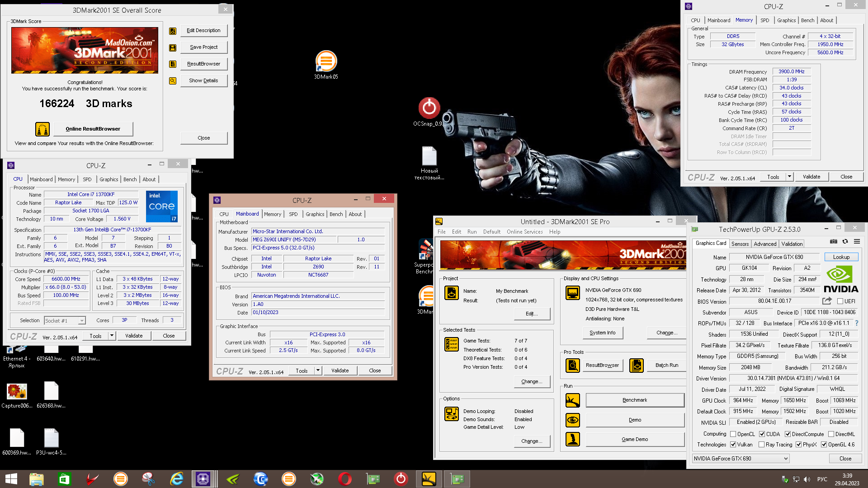
Task: Open Graphics tab in CPU-Z Memory window
Action: tap(786, 20)
